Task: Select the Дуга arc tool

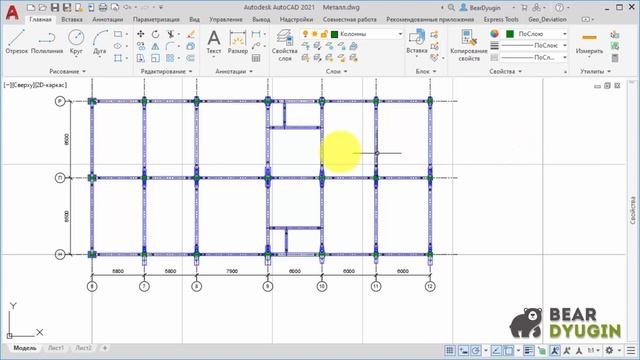Action: coord(100,42)
